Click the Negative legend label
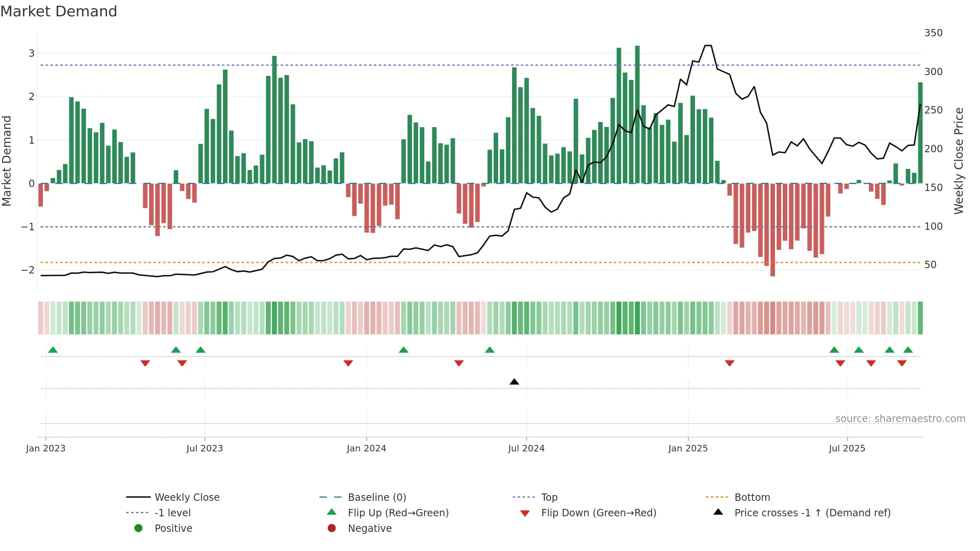 coord(370,528)
